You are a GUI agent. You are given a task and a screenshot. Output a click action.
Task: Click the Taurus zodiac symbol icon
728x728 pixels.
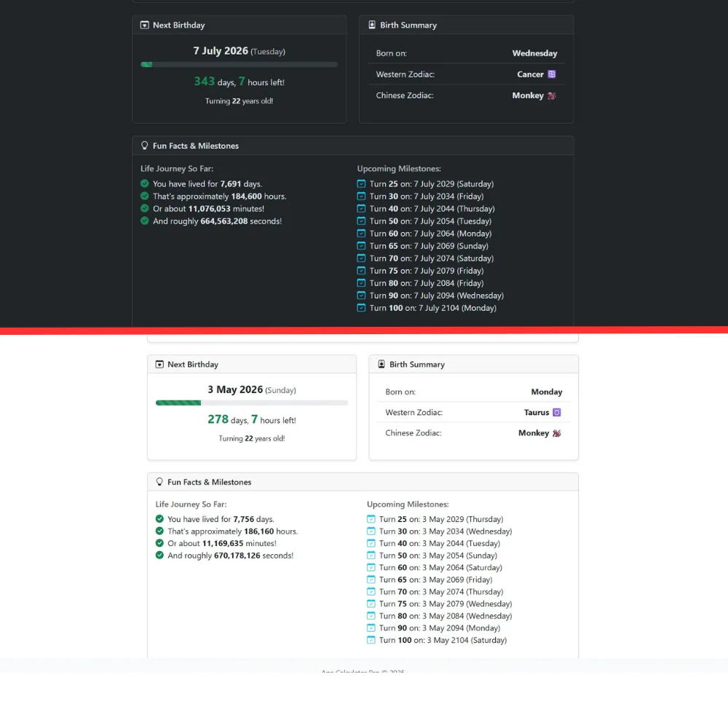(557, 412)
